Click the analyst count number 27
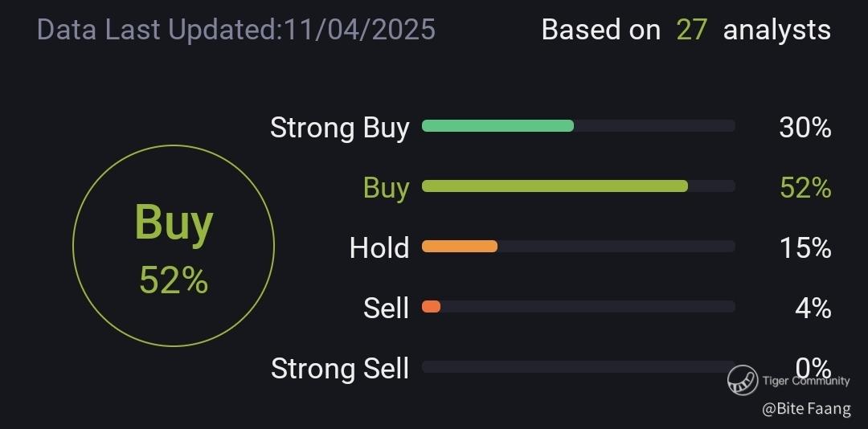This screenshot has height=429, width=868. (x=691, y=30)
